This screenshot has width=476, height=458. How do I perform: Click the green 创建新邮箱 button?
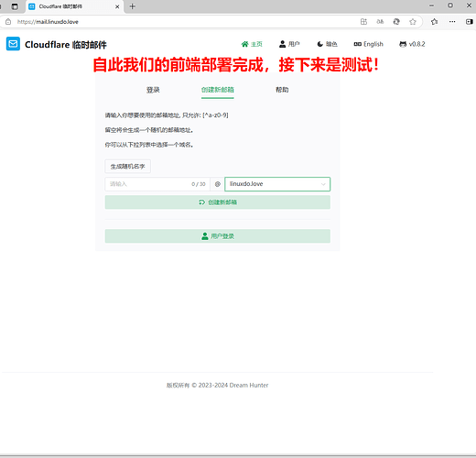(218, 202)
